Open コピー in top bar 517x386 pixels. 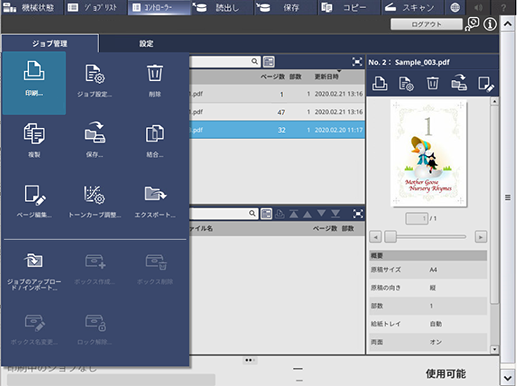[x=349, y=7]
